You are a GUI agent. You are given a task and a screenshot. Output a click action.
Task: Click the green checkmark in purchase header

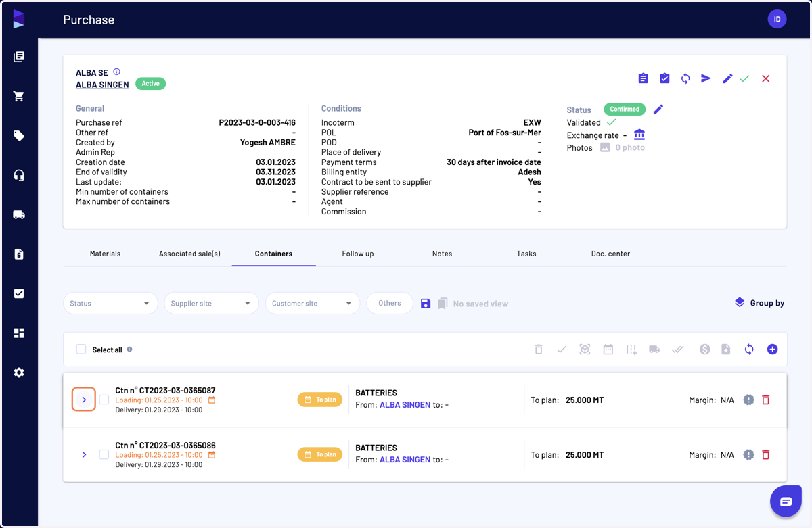point(744,78)
